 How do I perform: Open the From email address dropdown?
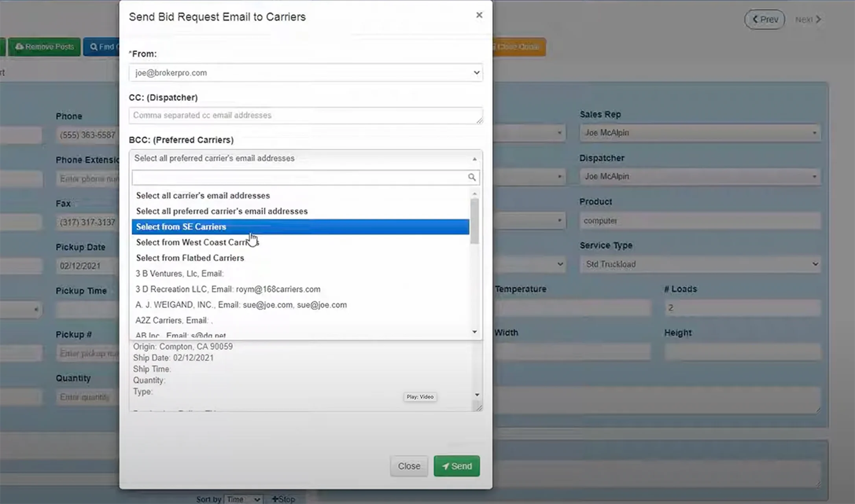[306, 73]
